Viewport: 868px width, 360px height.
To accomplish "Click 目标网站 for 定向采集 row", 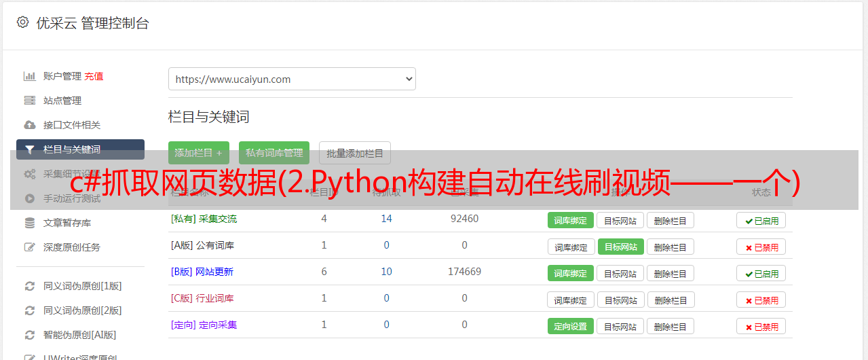I will 620,326.
